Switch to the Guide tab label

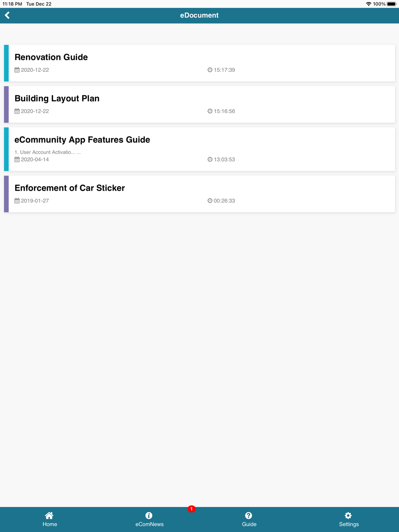coord(249,524)
